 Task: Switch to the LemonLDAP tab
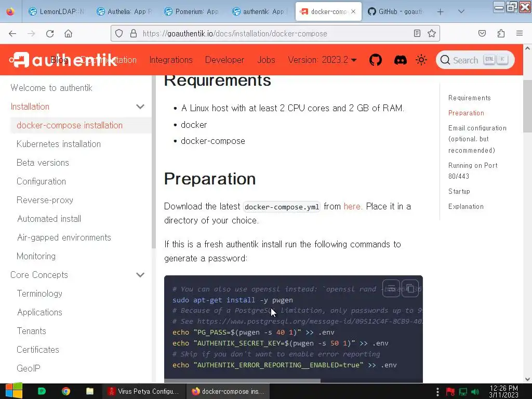click(x=56, y=11)
